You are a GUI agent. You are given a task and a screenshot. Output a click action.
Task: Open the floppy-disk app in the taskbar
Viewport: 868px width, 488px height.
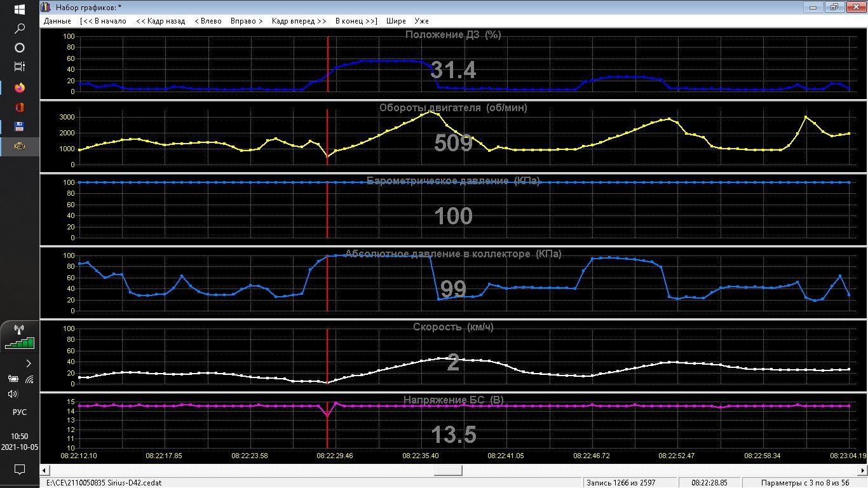(20, 126)
